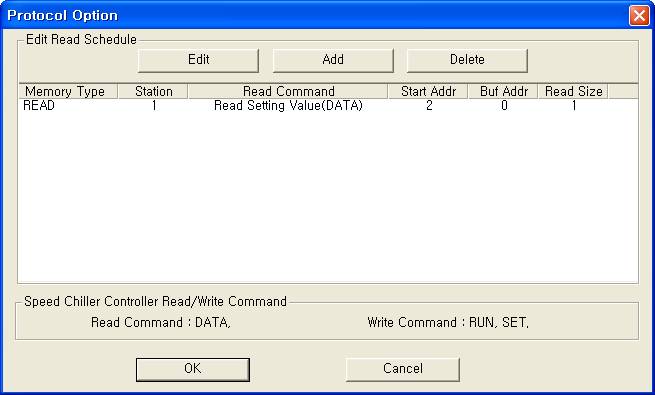Screen dimensions: 655x395
Task: Click the Station column header
Action: 153,91
